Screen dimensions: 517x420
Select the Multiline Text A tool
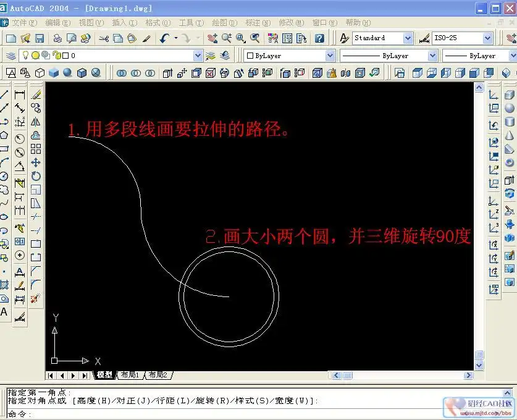[4, 312]
